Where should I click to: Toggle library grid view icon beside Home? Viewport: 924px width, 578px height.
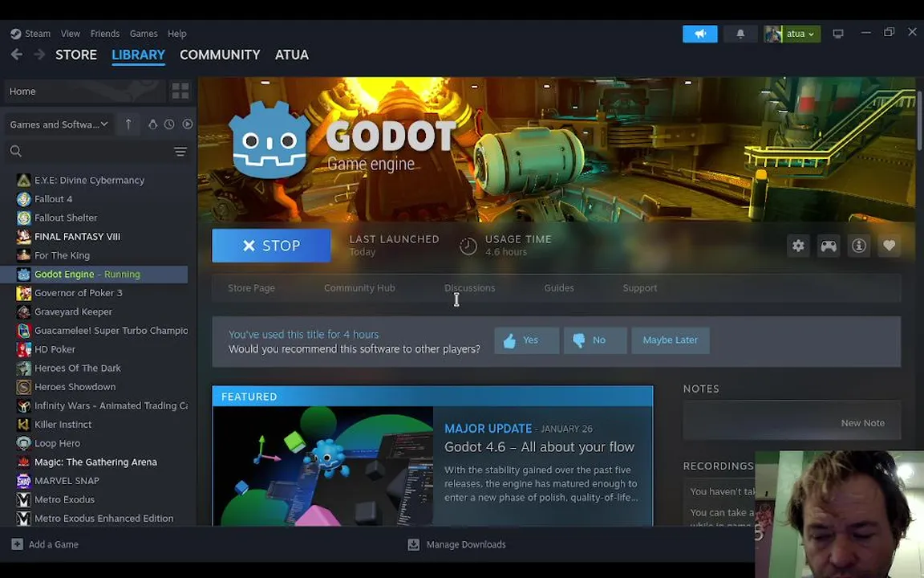click(180, 91)
